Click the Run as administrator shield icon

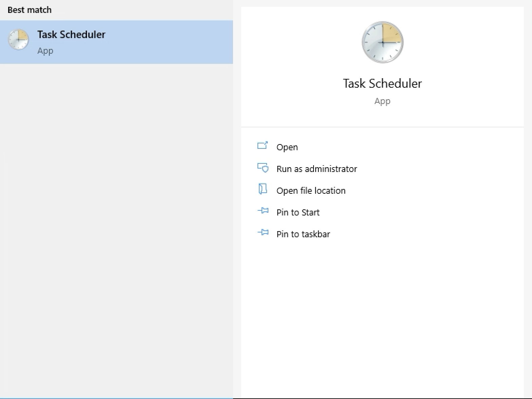263,168
